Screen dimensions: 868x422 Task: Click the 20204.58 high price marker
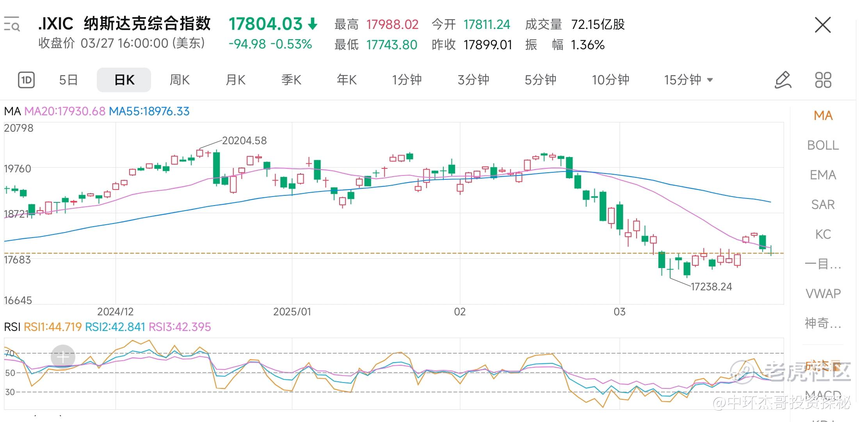coord(244,141)
